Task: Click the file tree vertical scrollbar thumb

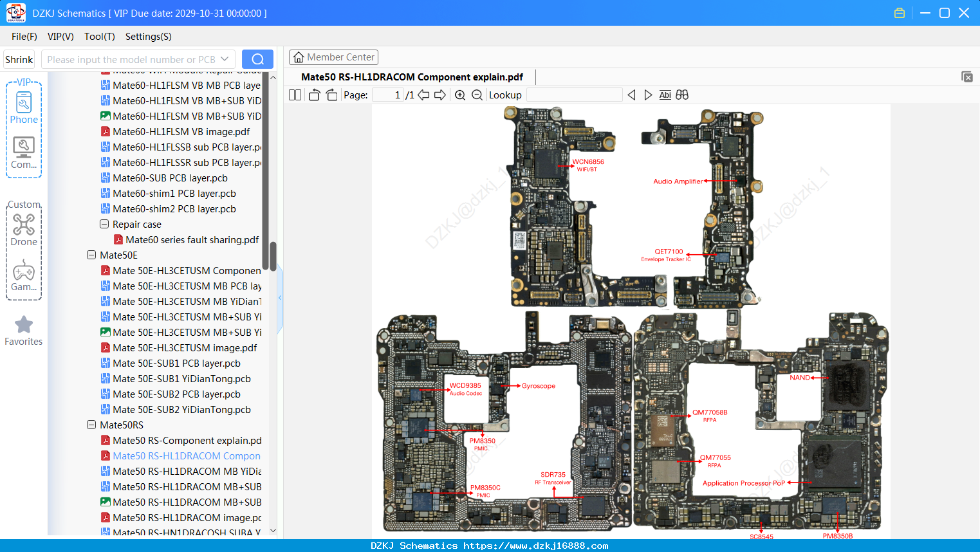Action: click(273, 256)
